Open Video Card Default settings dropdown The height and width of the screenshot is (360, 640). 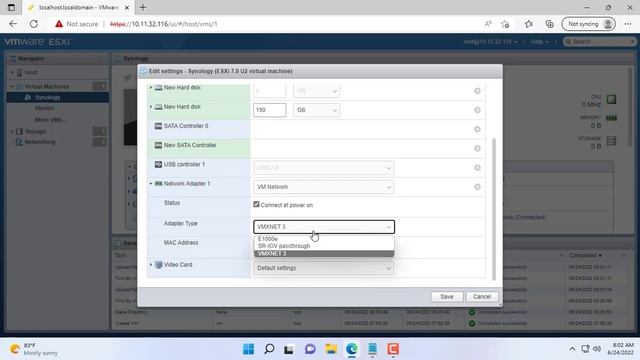pyautogui.click(x=324, y=268)
